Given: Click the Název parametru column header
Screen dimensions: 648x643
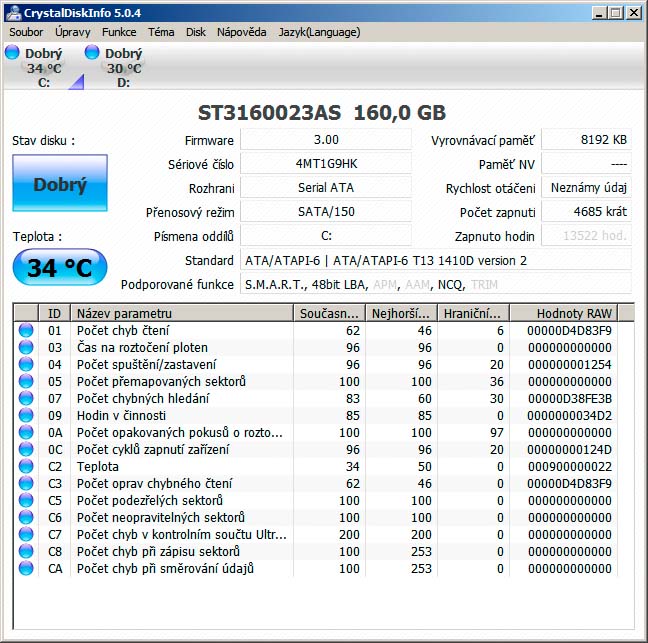Looking at the screenshot, I should tap(182, 313).
